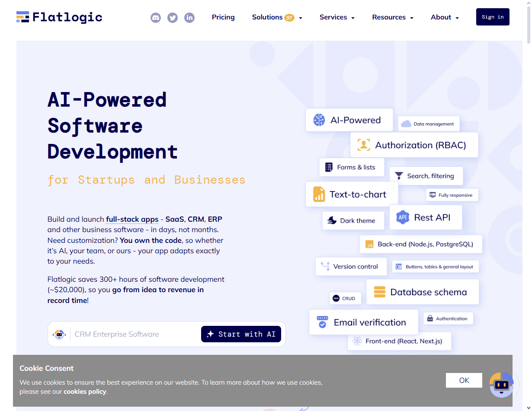Click the "for Startups and Businesses" subtitle
This screenshot has width=532, height=411.
146,180
